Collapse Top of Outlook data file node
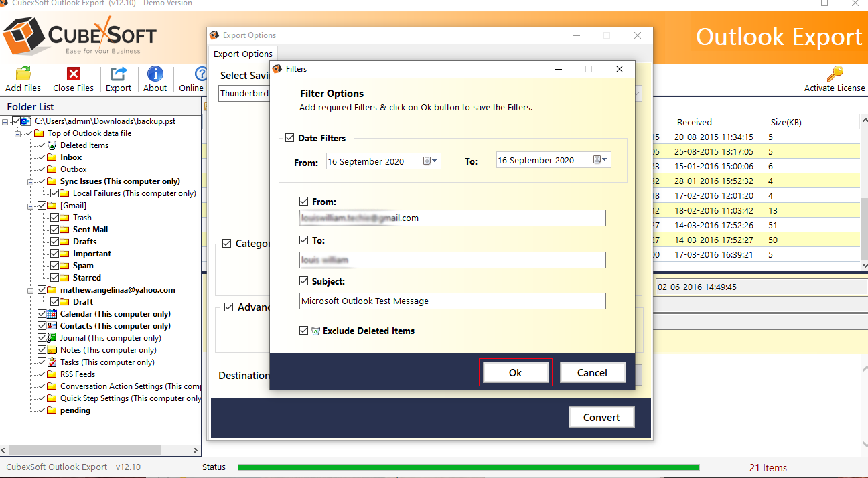868x478 pixels. (18, 133)
